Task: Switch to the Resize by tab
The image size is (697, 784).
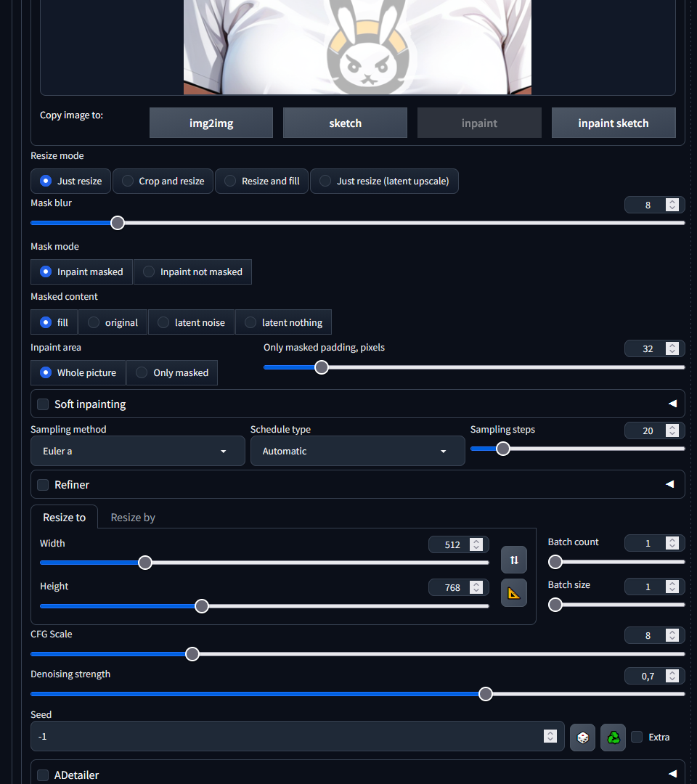Action: tap(133, 518)
